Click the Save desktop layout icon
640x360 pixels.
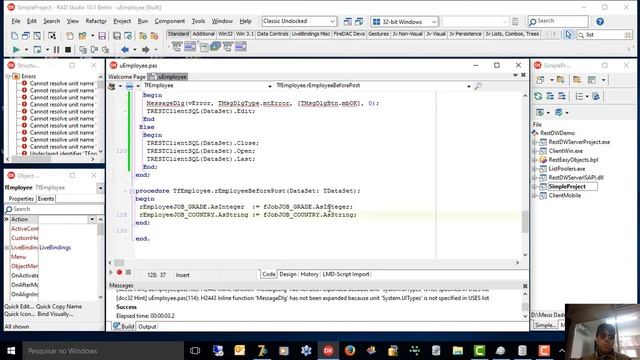coord(348,21)
